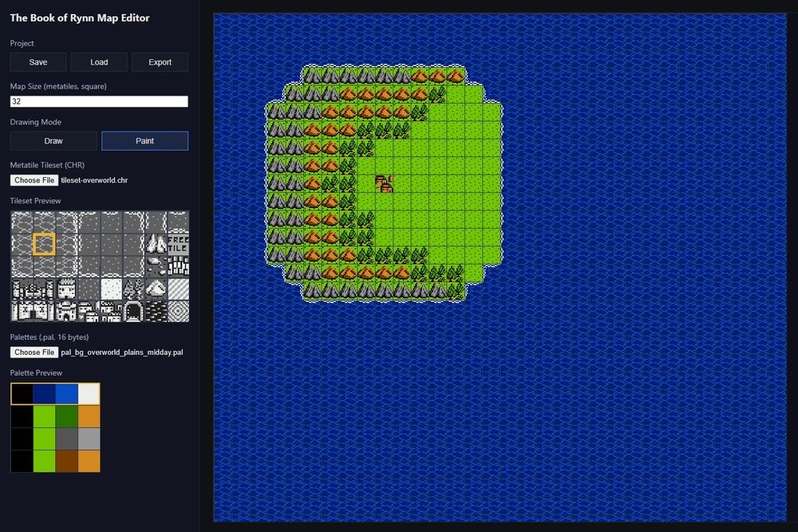Choose the village tile next to fort
The width and height of the screenshot is (798, 532).
89,311
